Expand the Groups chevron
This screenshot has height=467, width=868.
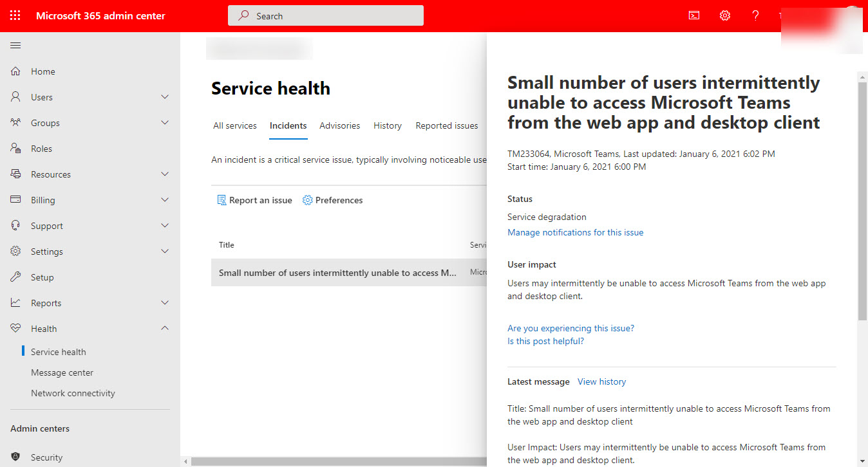click(165, 123)
